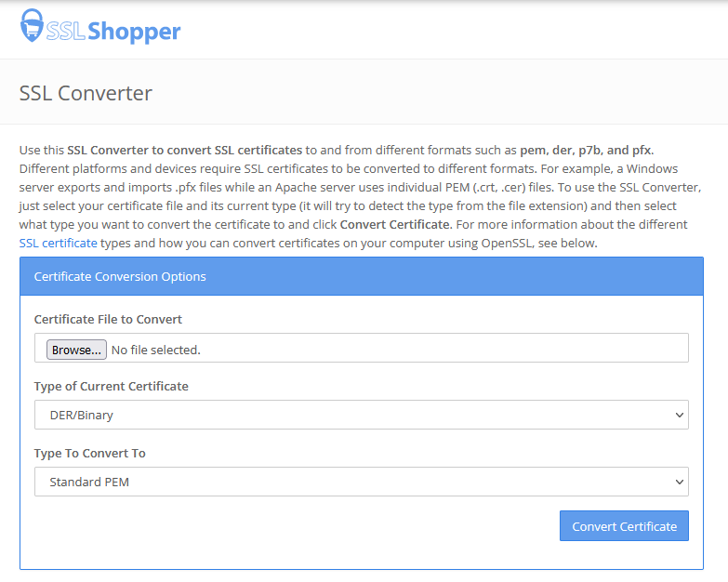Click the bold "SSL Converter to convert SSL certificates" text
Viewport: 728px width, 582px height.
click(x=184, y=150)
